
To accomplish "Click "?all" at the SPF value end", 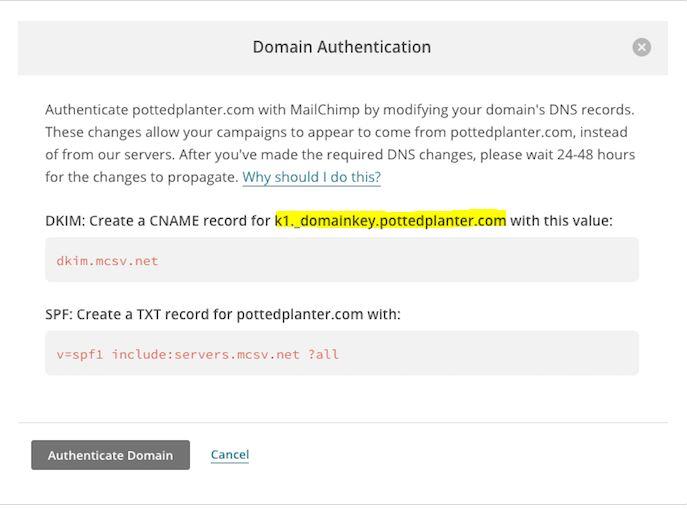I will tap(323, 354).
